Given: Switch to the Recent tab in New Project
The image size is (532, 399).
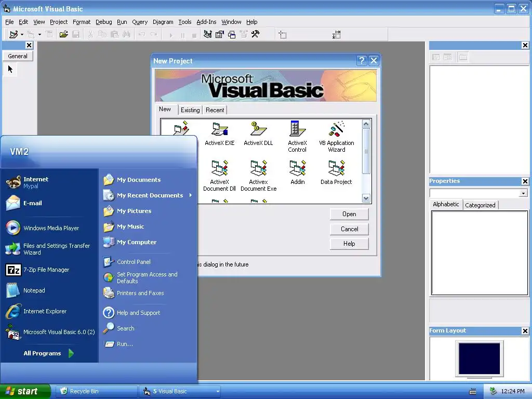Looking at the screenshot, I should [x=215, y=110].
